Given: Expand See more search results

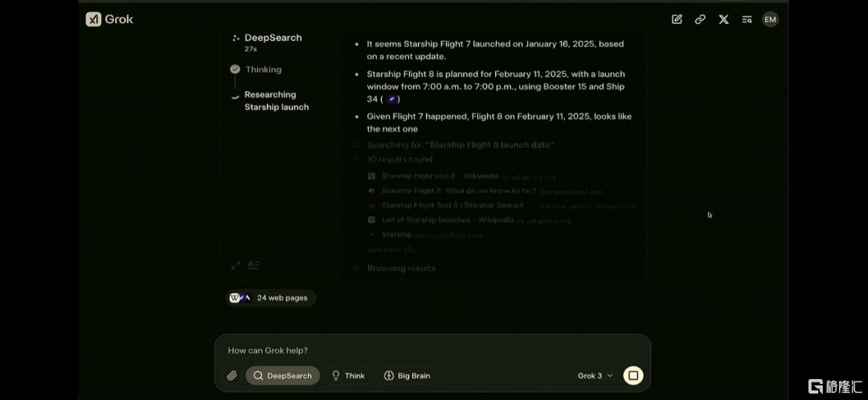Looking at the screenshot, I should coord(391,250).
